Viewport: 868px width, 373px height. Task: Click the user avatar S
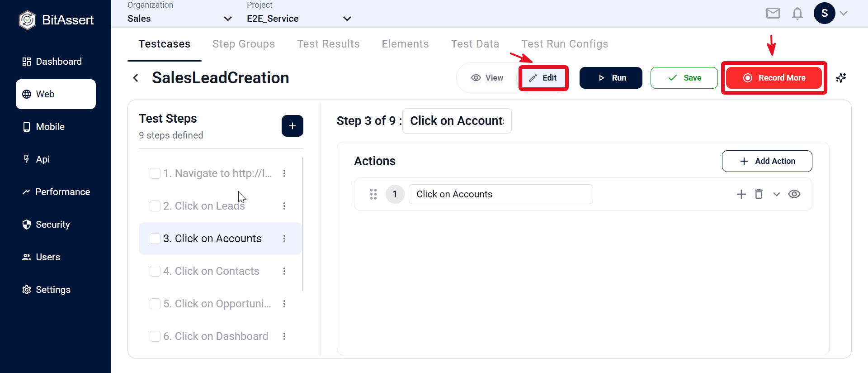point(825,13)
